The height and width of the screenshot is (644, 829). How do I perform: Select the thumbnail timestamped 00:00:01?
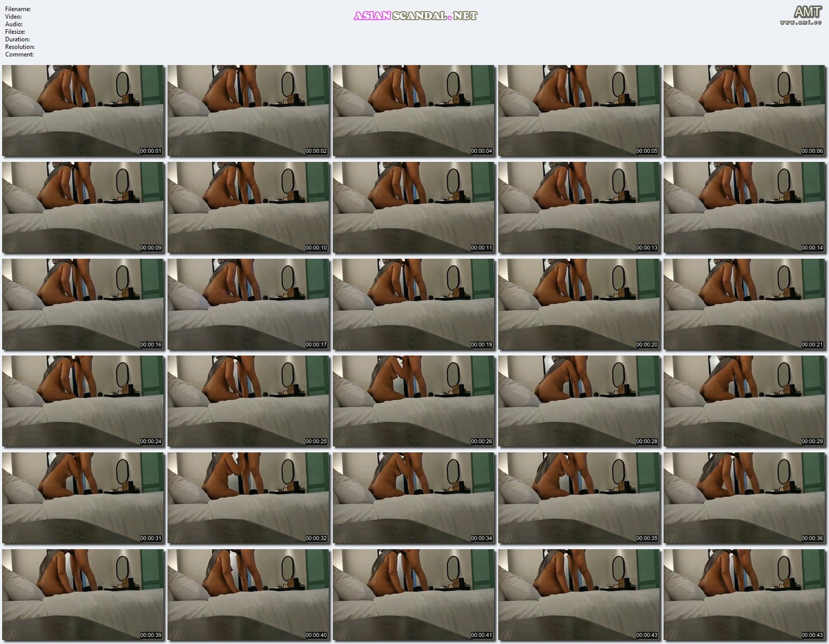pyautogui.click(x=83, y=110)
